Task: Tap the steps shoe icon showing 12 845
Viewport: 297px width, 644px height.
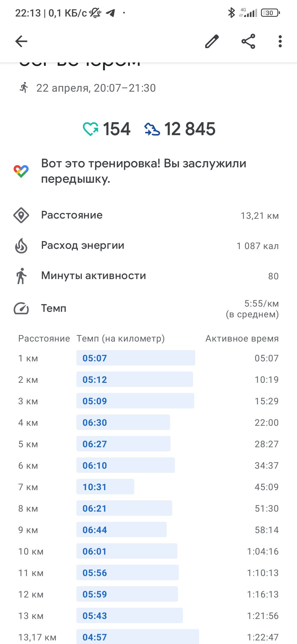Action: [x=152, y=129]
